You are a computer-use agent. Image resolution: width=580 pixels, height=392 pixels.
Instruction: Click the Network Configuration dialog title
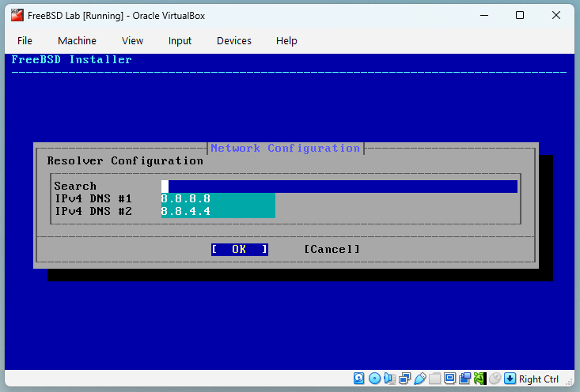tap(285, 148)
